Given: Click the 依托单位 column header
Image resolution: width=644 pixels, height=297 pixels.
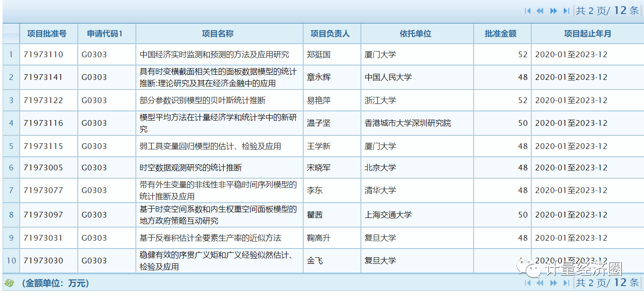Looking at the screenshot, I should (x=415, y=34).
